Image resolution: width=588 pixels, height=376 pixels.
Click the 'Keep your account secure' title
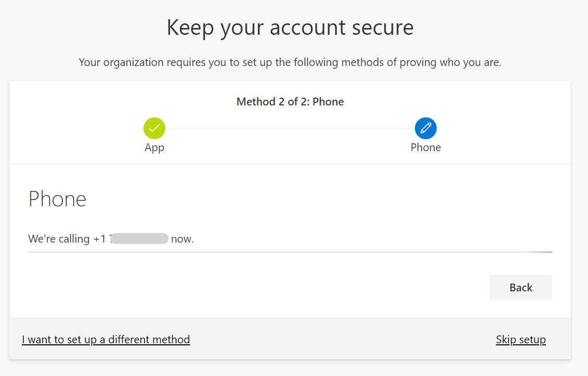290,28
